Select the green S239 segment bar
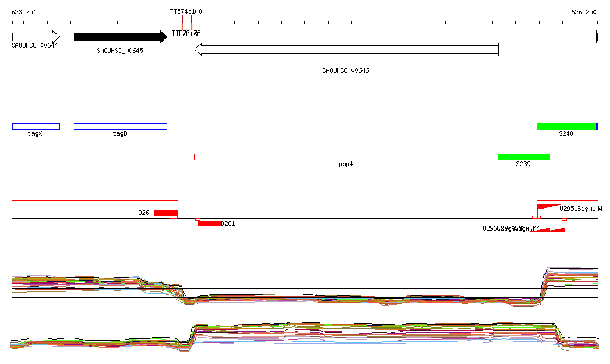Screen dimensions: 610x364 [524, 157]
